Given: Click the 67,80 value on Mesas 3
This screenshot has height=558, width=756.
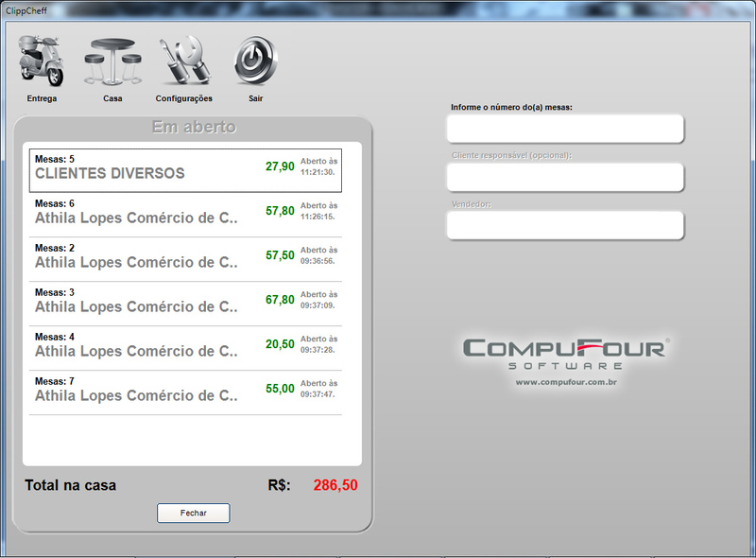Looking at the screenshot, I should [280, 300].
